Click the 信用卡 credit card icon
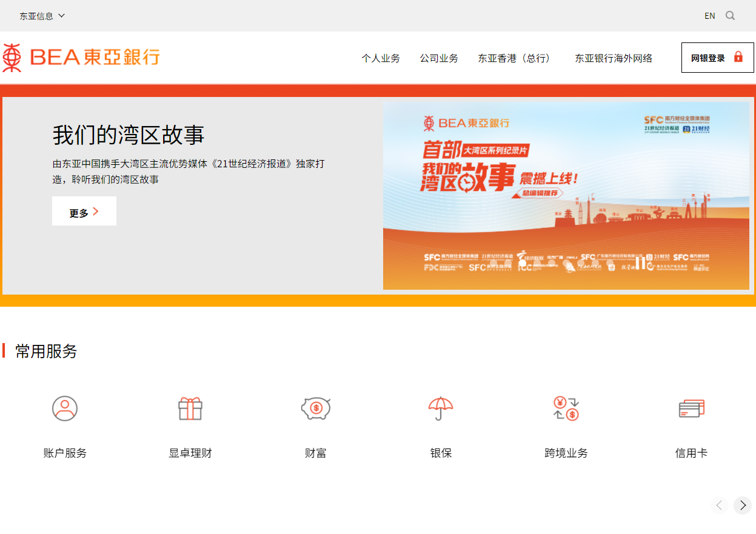 [691, 409]
